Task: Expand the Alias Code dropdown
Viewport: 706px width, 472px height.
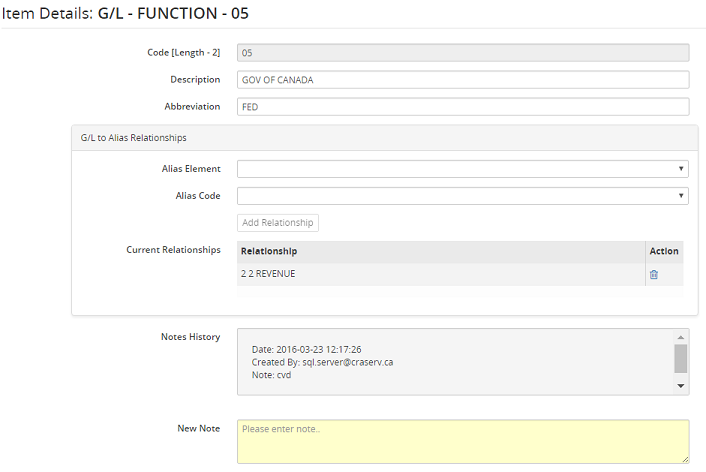Action: click(462, 196)
